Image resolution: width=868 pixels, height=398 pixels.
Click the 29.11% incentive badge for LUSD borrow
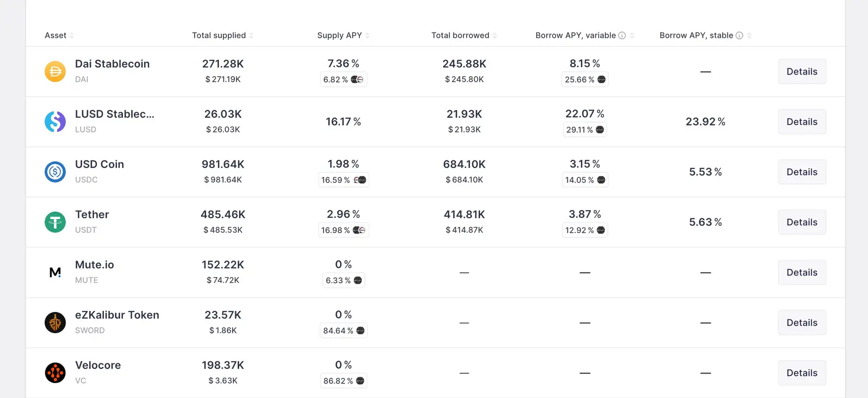click(585, 130)
